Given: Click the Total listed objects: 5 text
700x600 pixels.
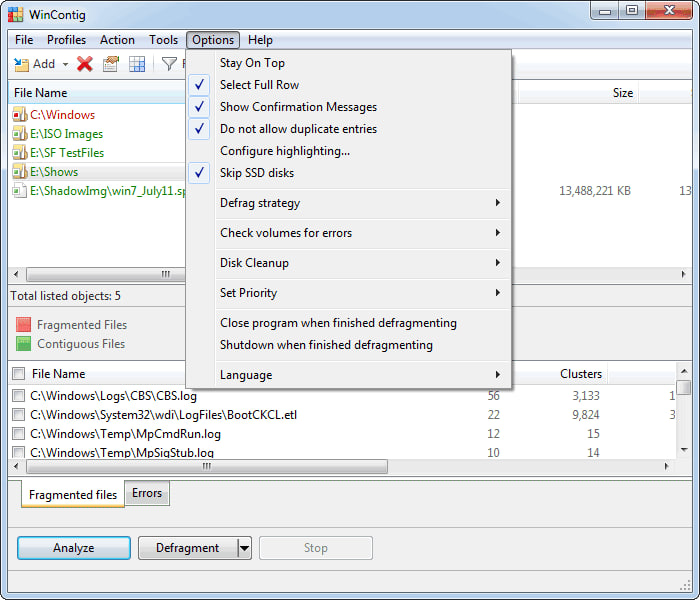Looking at the screenshot, I should 65,296.
